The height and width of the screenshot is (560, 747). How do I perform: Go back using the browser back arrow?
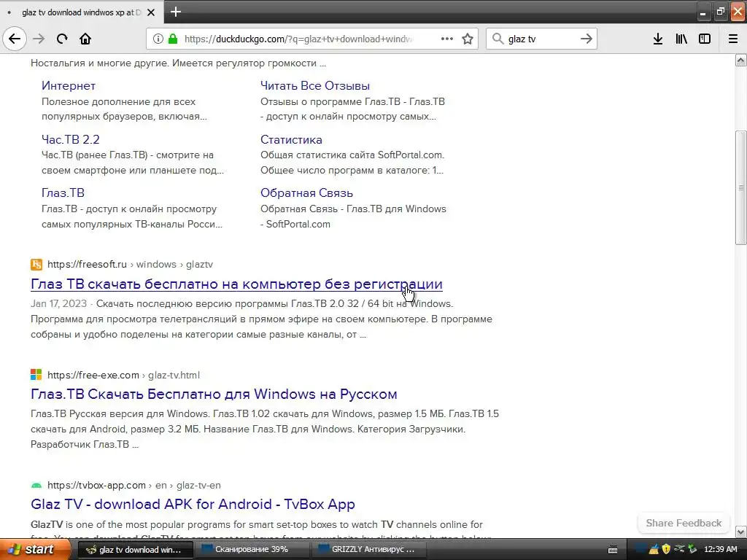tap(15, 39)
